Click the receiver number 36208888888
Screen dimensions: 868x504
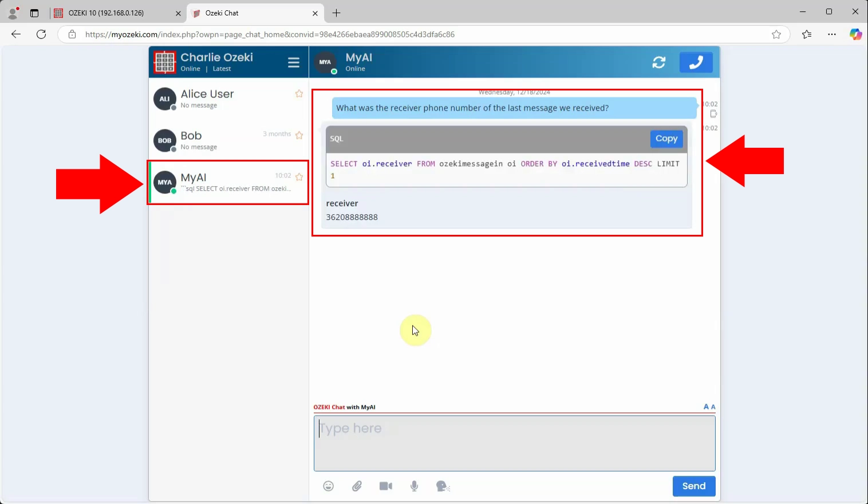[x=352, y=217]
